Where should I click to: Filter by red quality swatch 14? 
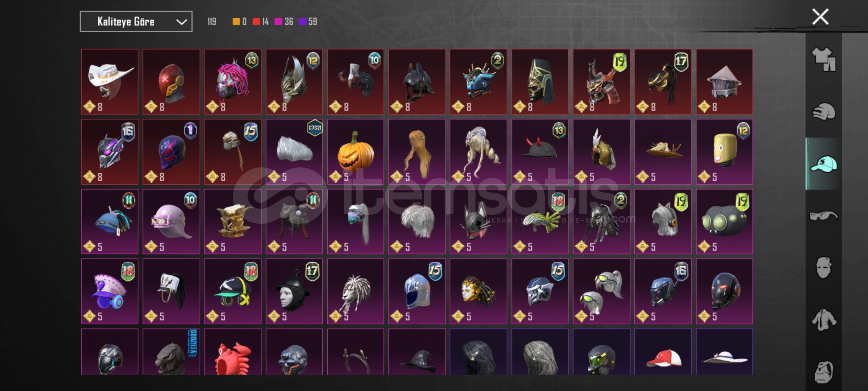tap(261, 22)
